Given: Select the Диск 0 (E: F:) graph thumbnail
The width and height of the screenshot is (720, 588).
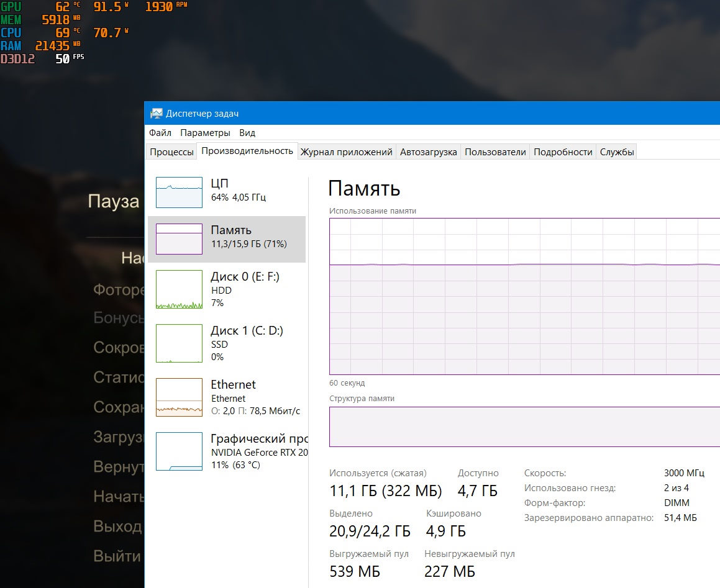Looking at the screenshot, I should click(179, 289).
